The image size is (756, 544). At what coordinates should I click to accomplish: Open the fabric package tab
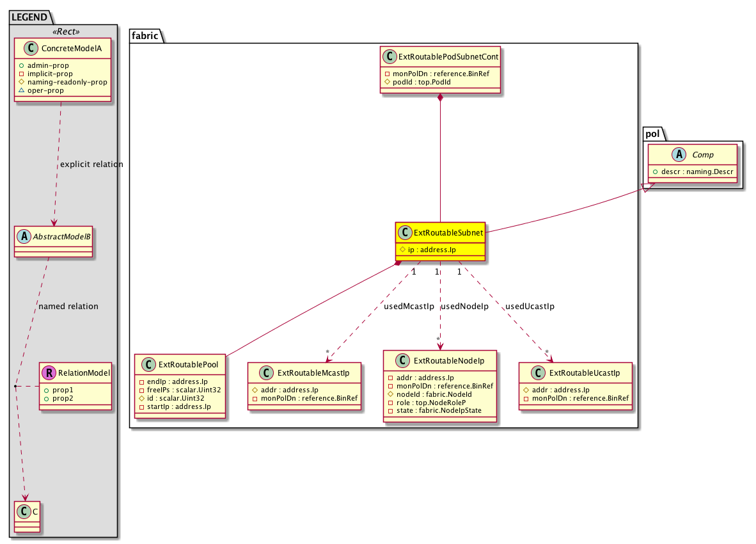pos(145,36)
